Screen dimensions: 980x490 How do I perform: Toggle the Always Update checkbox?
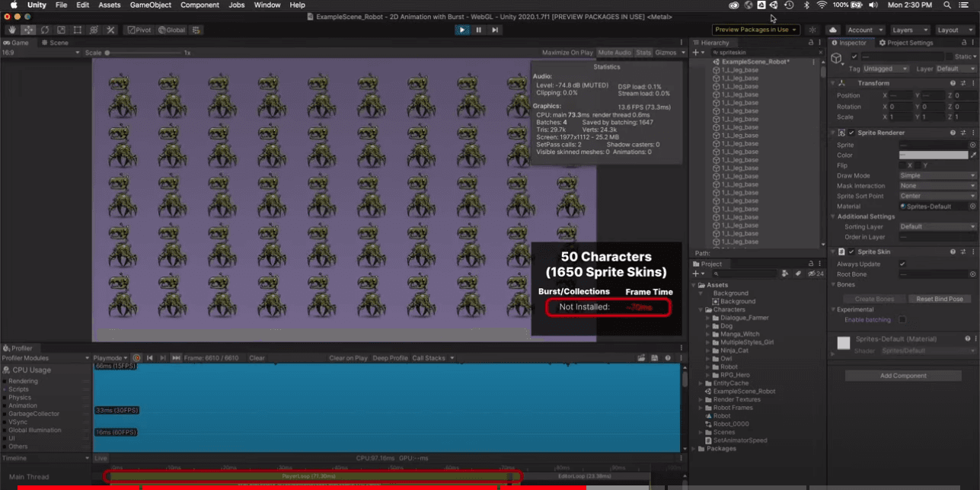pos(902,264)
